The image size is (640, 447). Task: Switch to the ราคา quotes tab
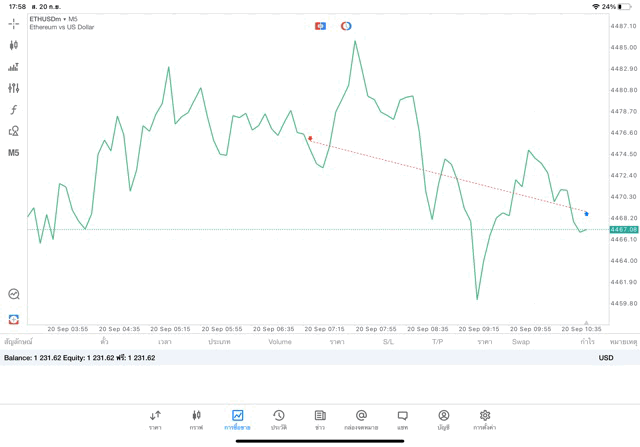click(x=155, y=419)
